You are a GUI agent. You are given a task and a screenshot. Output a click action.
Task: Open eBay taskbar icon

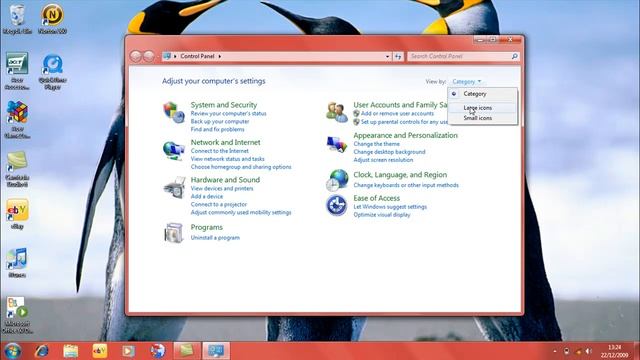coord(100,351)
